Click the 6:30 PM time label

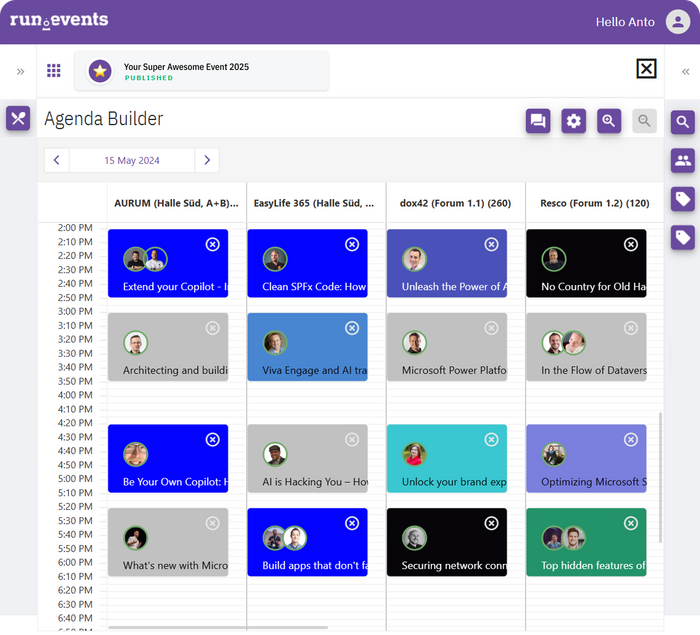pyautogui.click(x=75, y=604)
